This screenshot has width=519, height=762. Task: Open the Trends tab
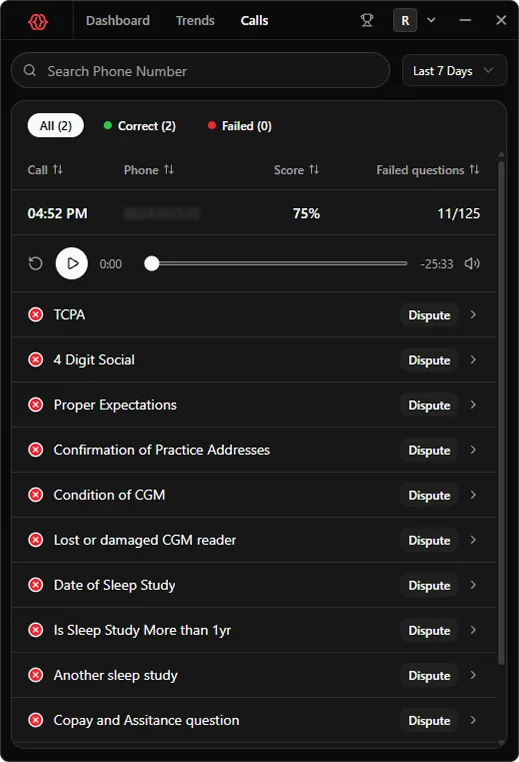[x=195, y=20]
